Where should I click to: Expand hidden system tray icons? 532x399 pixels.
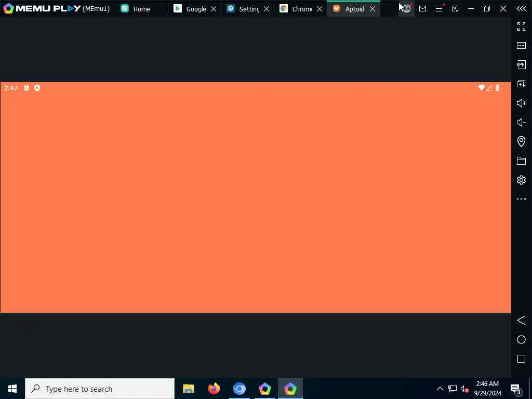(440, 389)
